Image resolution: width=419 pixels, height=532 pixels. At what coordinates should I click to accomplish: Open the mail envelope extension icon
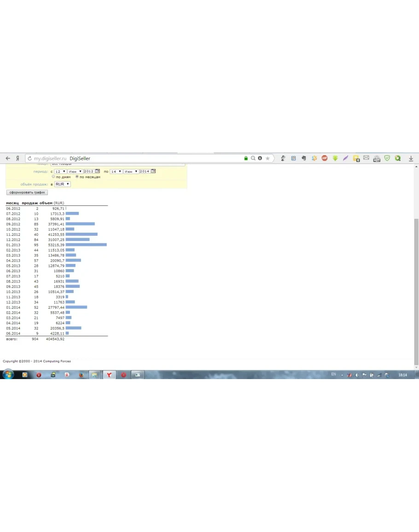click(366, 158)
